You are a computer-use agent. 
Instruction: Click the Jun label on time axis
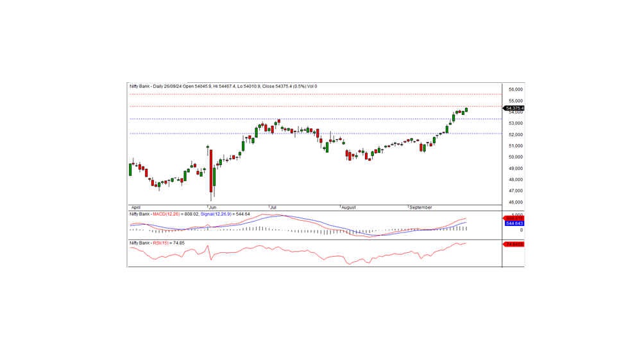(x=211, y=208)
